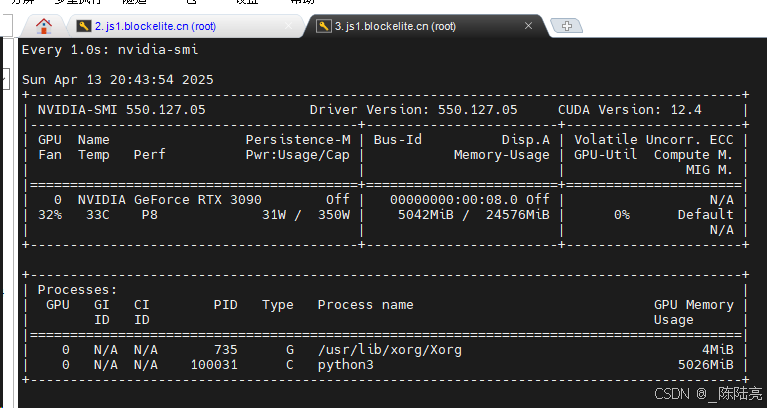
Task: Click the 'GPU Memory' column header
Action: point(694,305)
